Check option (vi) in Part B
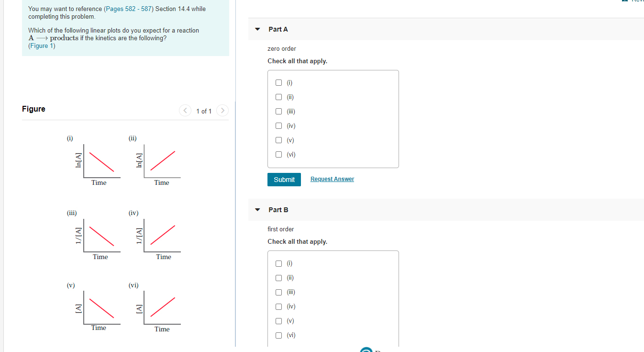The width and height of the screenshot is (644, 352). pos(278,335)
